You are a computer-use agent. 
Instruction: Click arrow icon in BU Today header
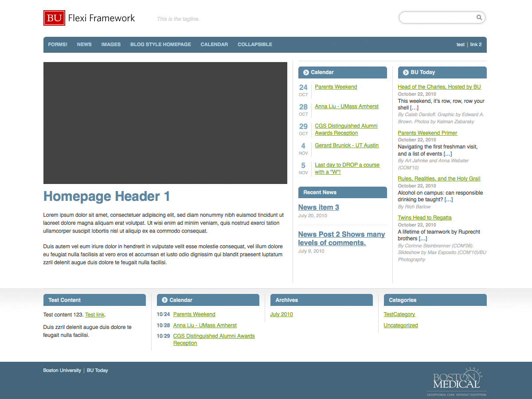[x=406, y=72]
